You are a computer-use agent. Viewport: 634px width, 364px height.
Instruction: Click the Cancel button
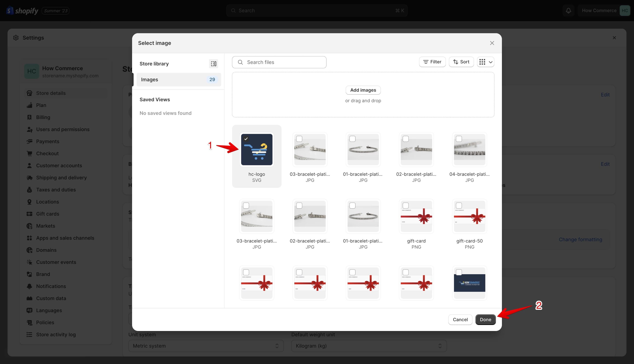coord(460,320)
